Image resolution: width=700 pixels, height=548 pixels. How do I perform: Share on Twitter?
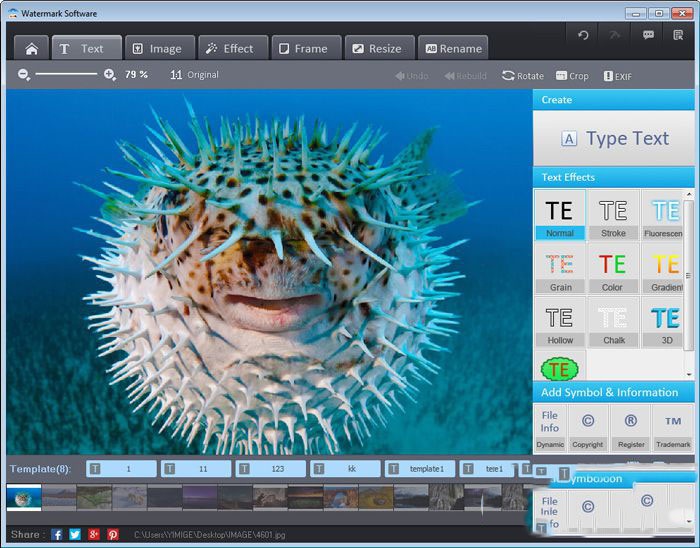75,534
